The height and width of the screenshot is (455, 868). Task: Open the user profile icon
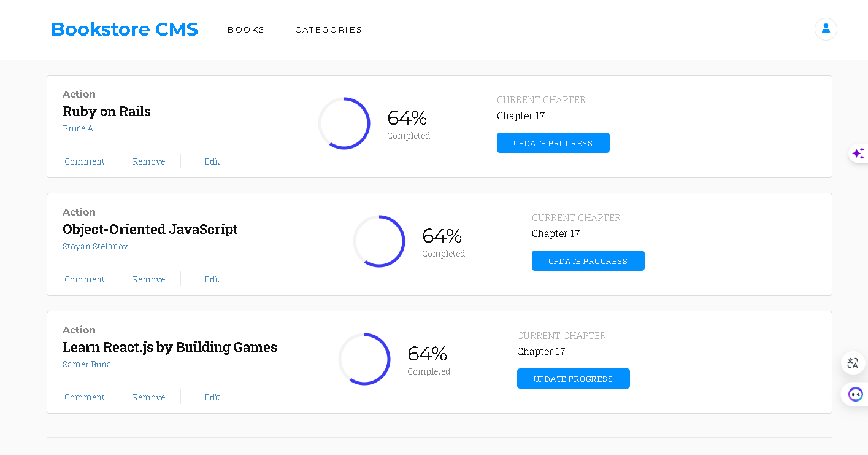point(826,29)
